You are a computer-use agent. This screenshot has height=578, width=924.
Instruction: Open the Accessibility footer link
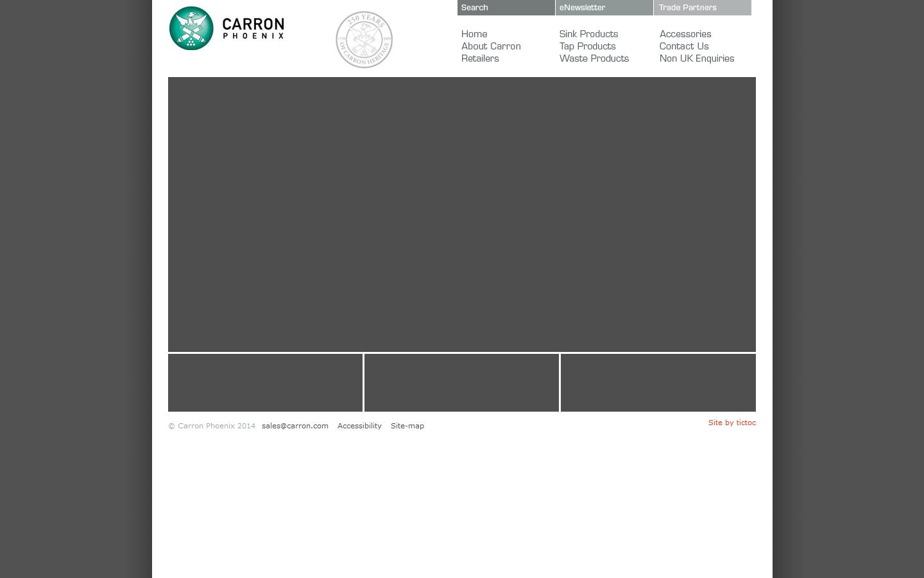click(359, 426)
